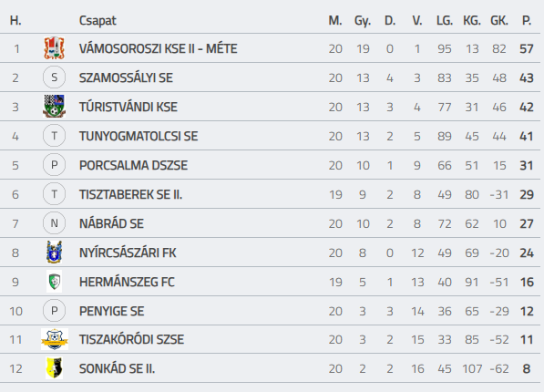This screenshot has width=544, height=392.
Task: Click the Penyige SE letter P badge
Action: click(x=54, y=311)
